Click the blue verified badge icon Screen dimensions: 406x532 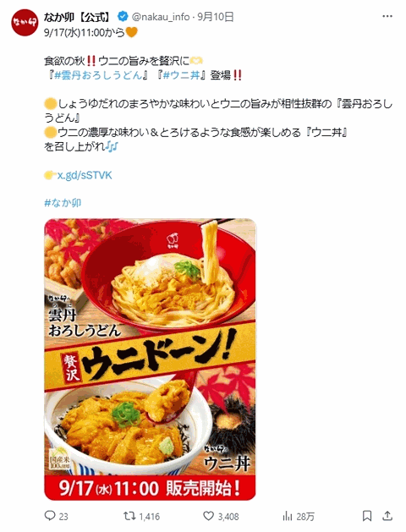point(123,16)
